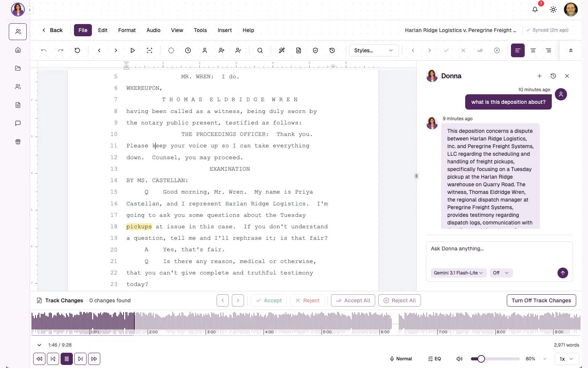Open the File menu
This screenshot has width=588, height=368.
(x=83, y=30)
